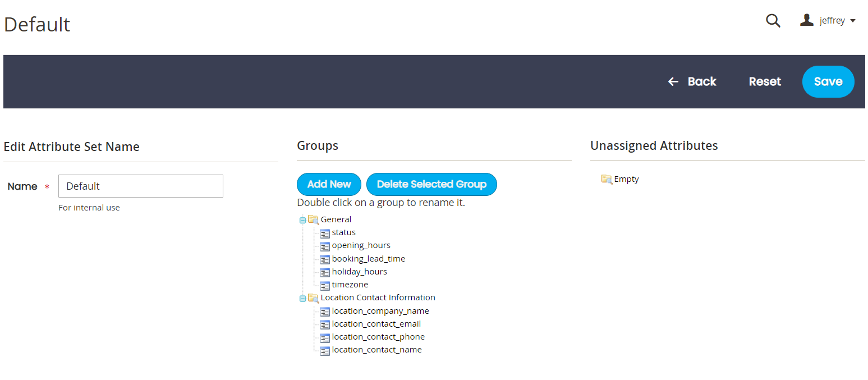
Task: Select the location_contact_name attribute label
Action: (376, 350)
